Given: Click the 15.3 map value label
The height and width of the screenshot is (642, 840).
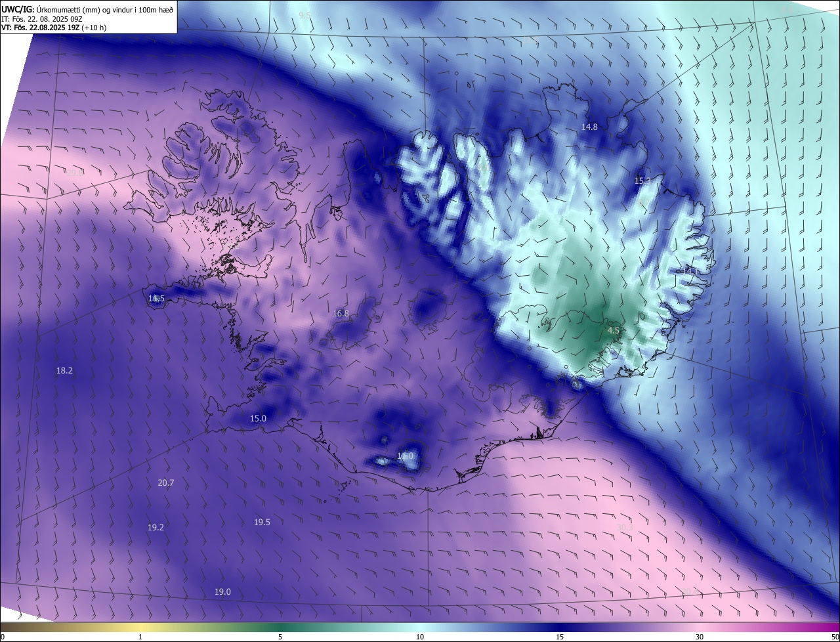Looking at the screenshot, I should [x=643, y=181].
